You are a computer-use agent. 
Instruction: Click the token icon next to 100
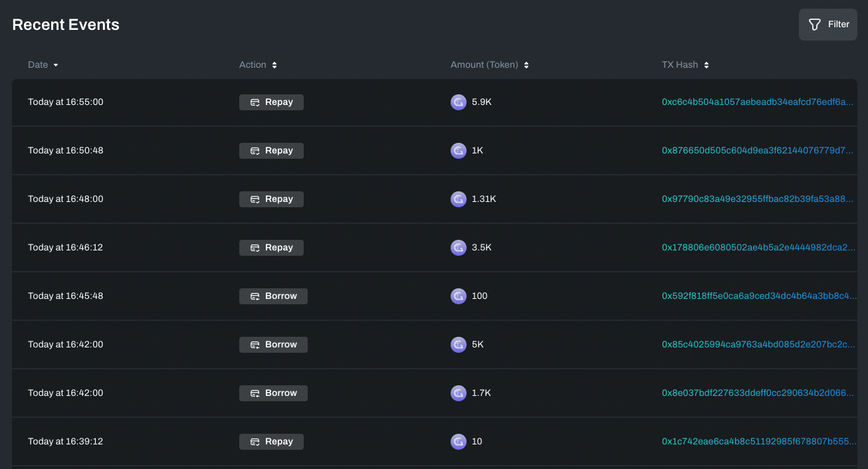tap(459, 296)
